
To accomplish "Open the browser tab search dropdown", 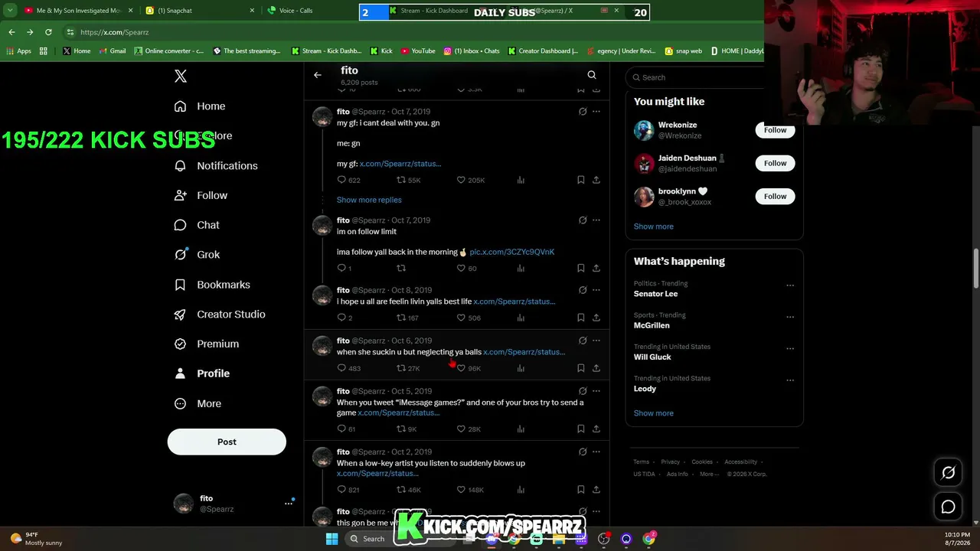I will click(10, 11).
